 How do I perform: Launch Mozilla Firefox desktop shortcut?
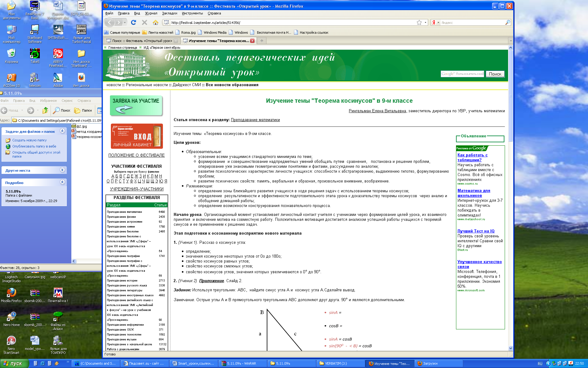click(11, 295)
